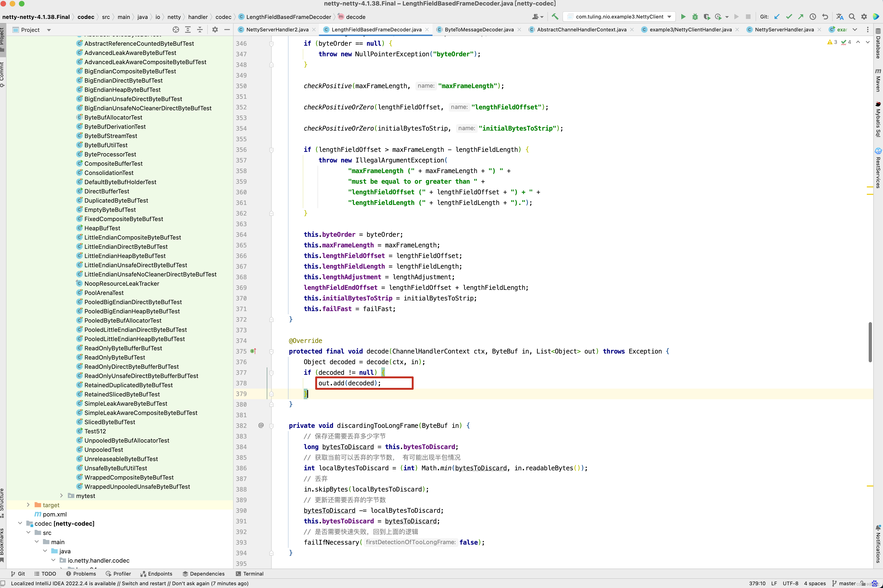Build project with the hammer icon

click(555, 17)
